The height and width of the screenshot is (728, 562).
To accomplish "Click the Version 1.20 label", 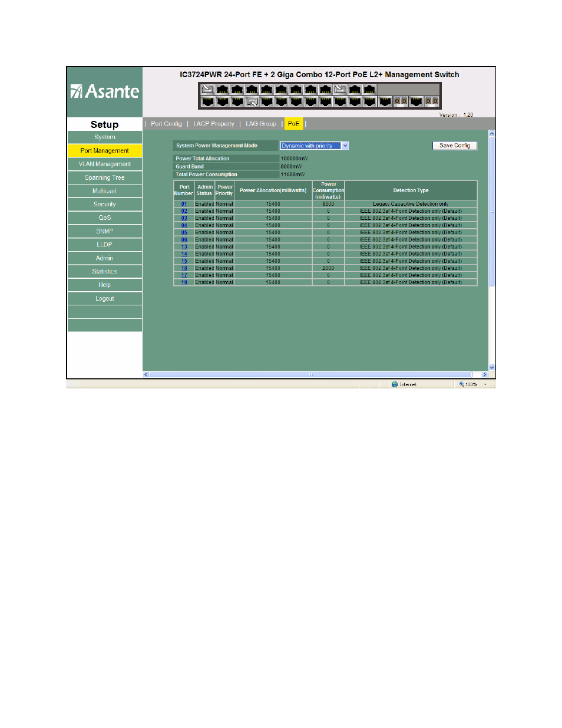I will pos(456,115).
